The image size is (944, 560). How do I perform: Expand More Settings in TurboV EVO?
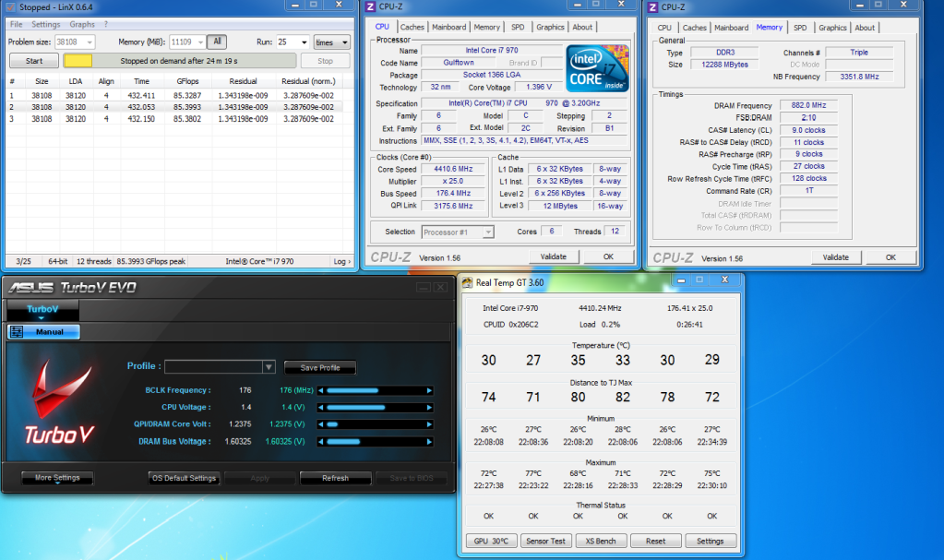point(57,478)
